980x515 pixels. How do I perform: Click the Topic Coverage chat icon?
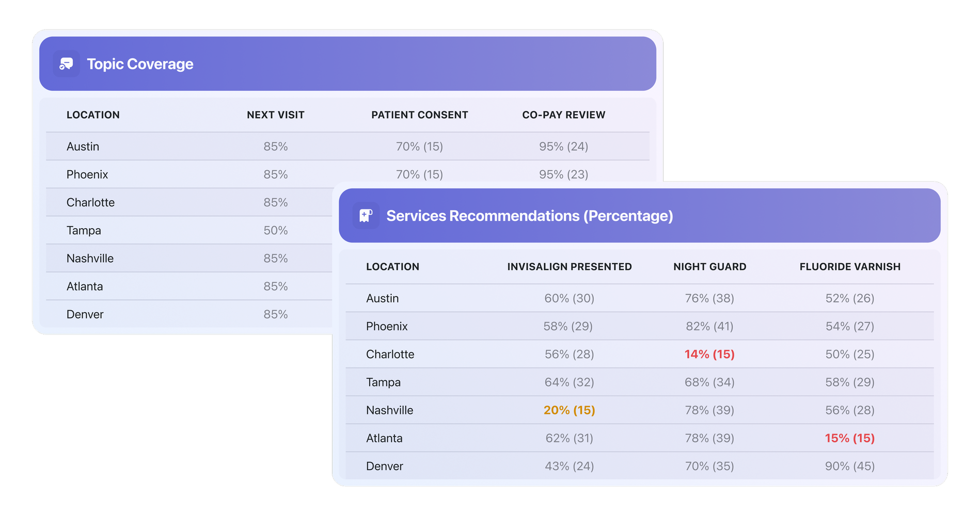pyautogui.click(x=66, y=63)
